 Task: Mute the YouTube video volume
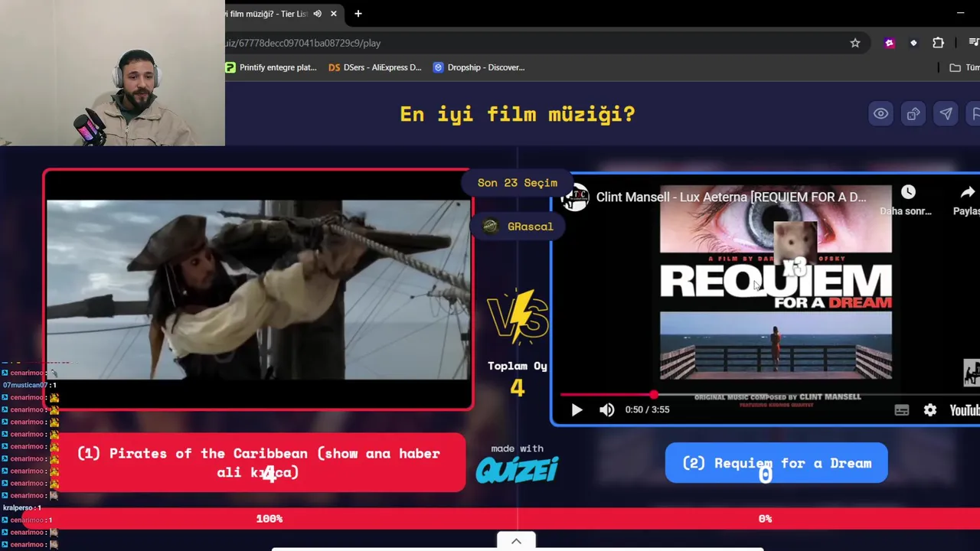click(x=606, y=410)
